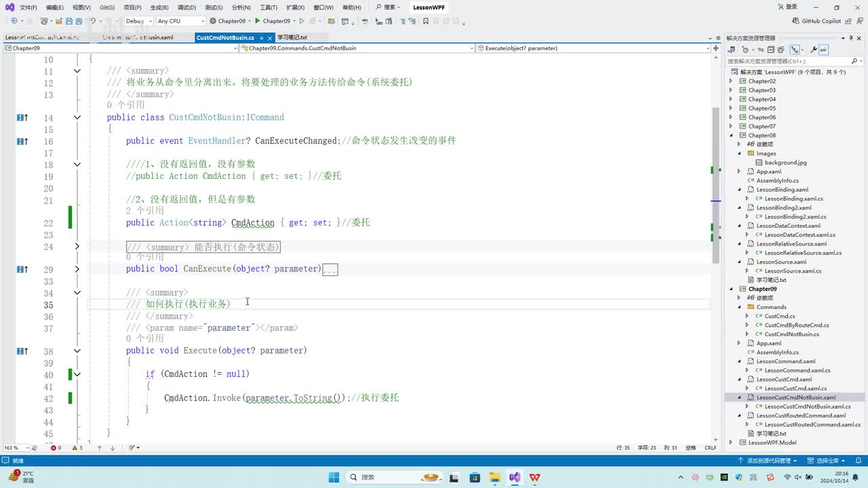Click the Navigate Backward icon in toolbar
Viewport: 868px width, 488px height.
click(14, 21)
